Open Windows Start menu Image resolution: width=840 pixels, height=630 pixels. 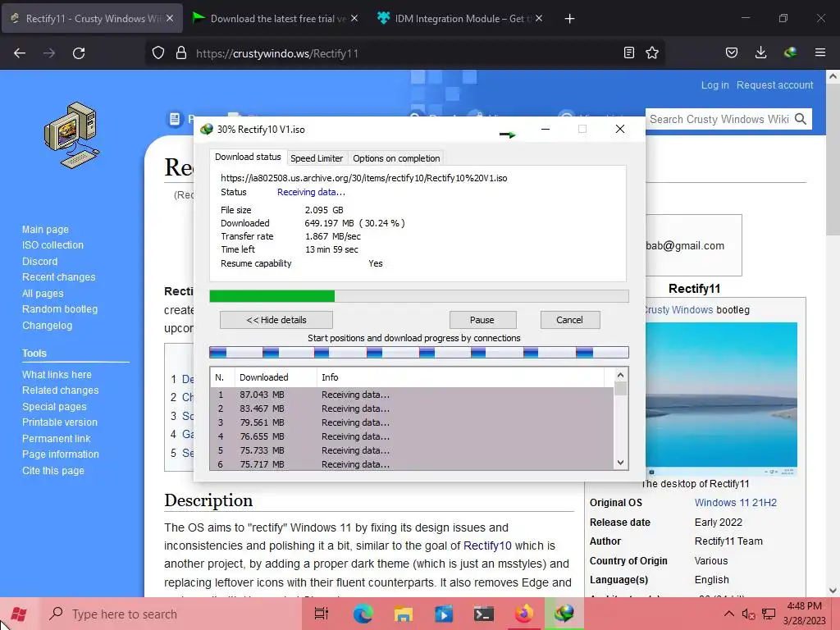point(20,614)
